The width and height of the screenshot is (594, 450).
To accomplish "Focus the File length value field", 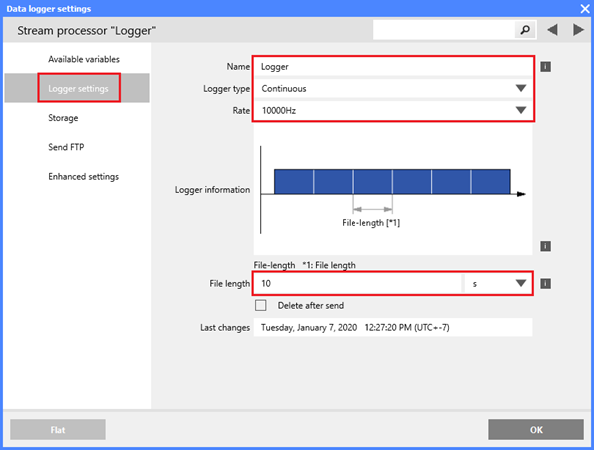I will pyautogui.click(x=358, y=283).
